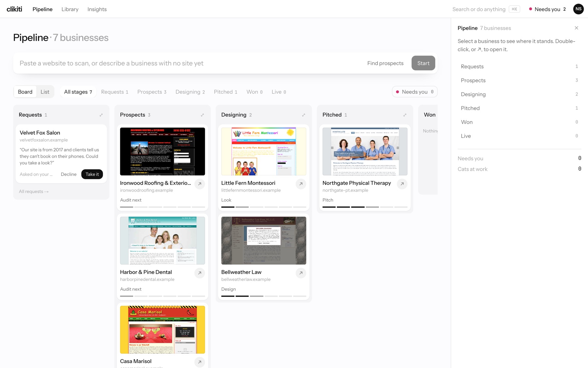Select the All stages filter tab
The width and height of the screenshot is (588, 368).
coord(78,92)
